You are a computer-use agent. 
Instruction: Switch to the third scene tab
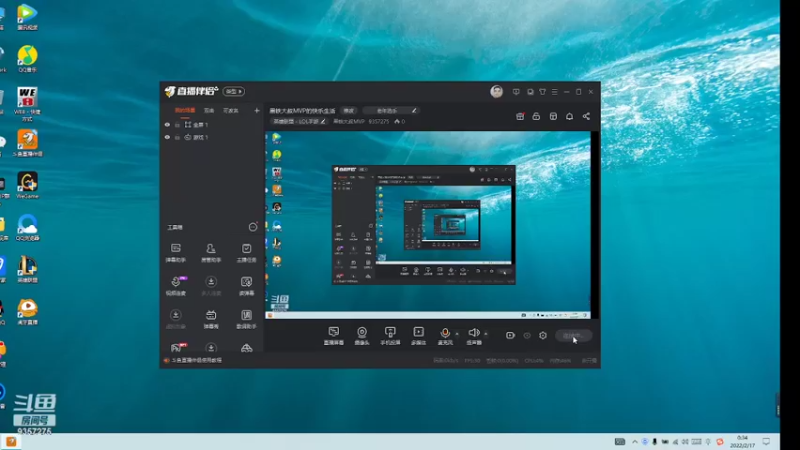click(231, 110)
